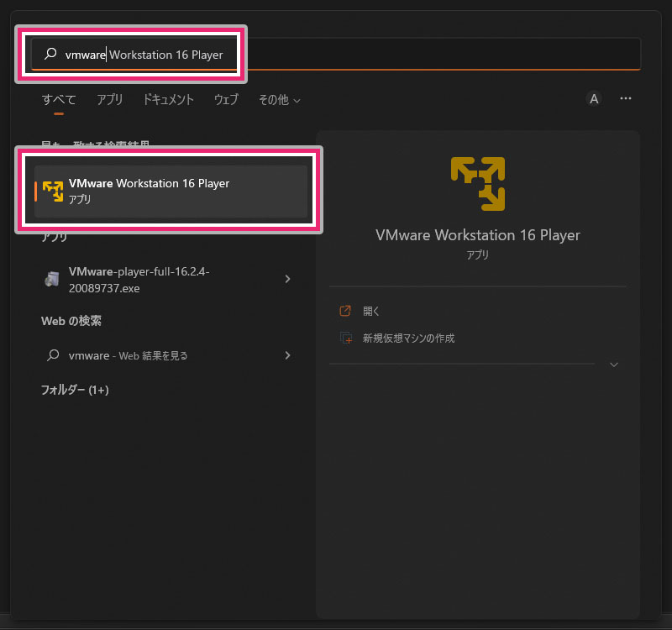
Task: Click the Web の検索 section header
Action: 71,321
